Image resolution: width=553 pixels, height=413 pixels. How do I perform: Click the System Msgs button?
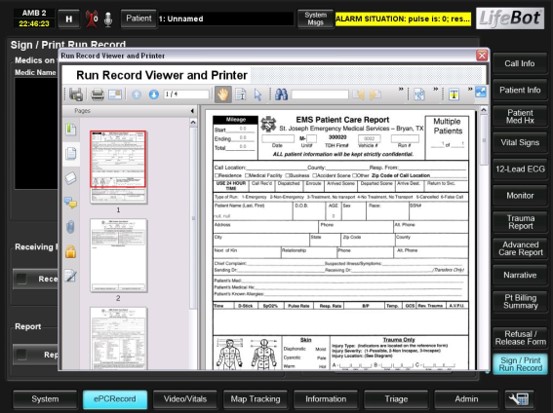coord(315,19)
